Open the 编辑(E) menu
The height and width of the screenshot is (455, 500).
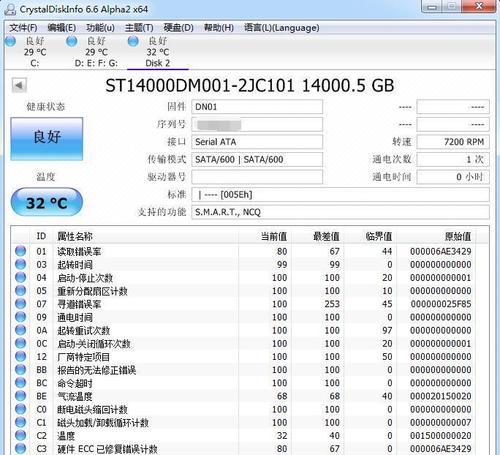point(62,28)
